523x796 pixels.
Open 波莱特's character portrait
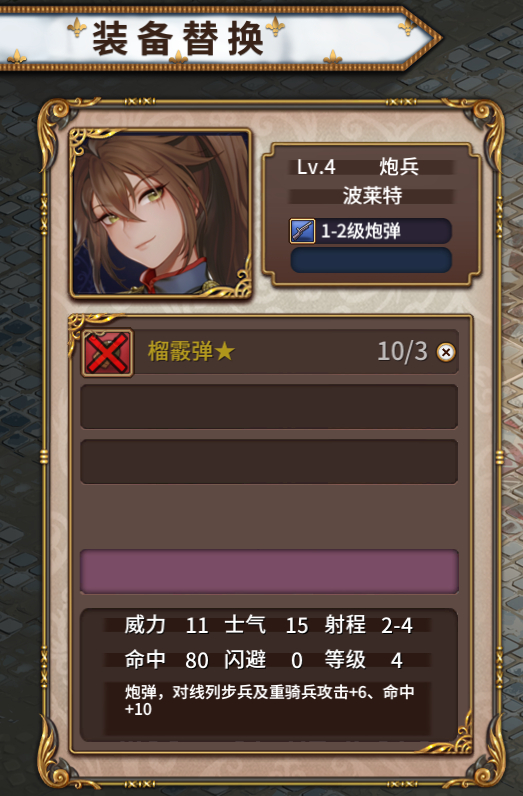pyautogui.click(x=161, y=213)
